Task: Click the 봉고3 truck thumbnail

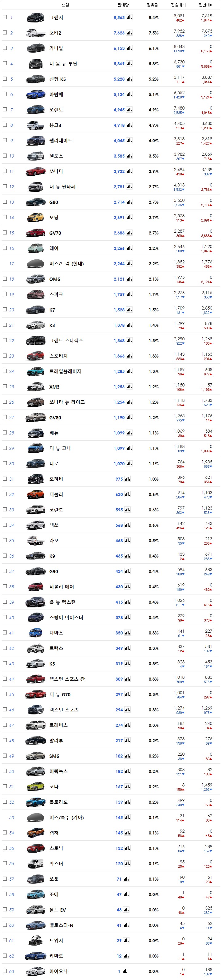Action: (x=36, y=125)
